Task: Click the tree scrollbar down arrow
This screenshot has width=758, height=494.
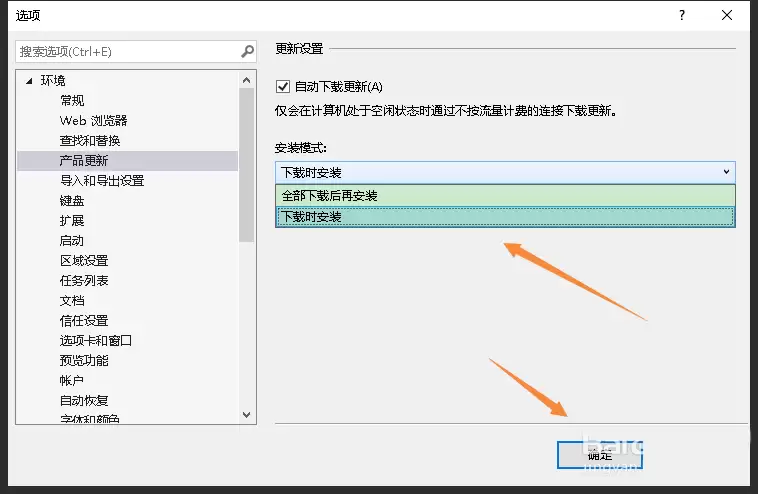Action: 247,415
